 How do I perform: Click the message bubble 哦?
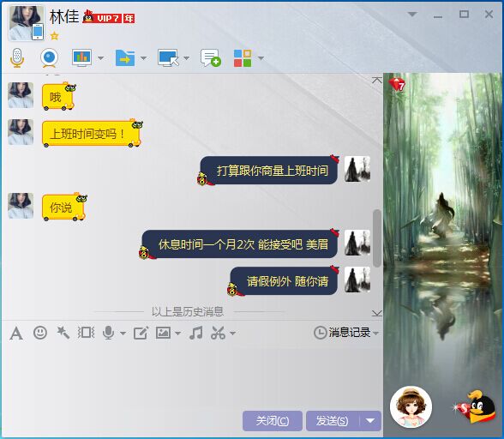tap(58, 97)
